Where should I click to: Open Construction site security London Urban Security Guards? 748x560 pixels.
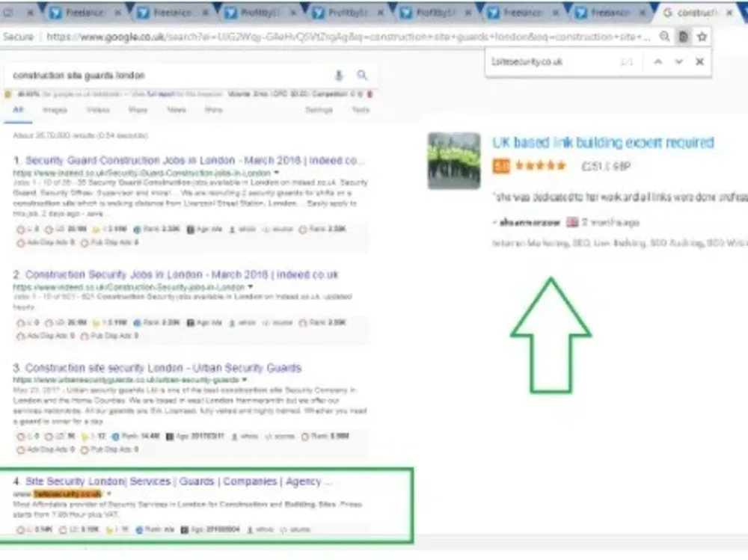tap(163, 369)
